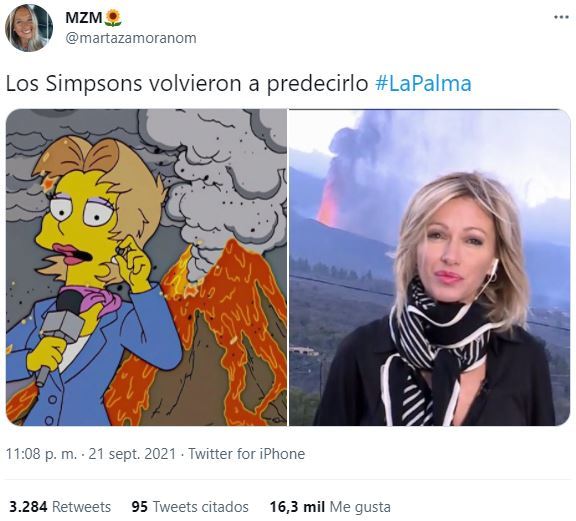The width and height of the screenshot is (576, 521).
Task: Open the MZM display name
Action: tap(84, 18)
